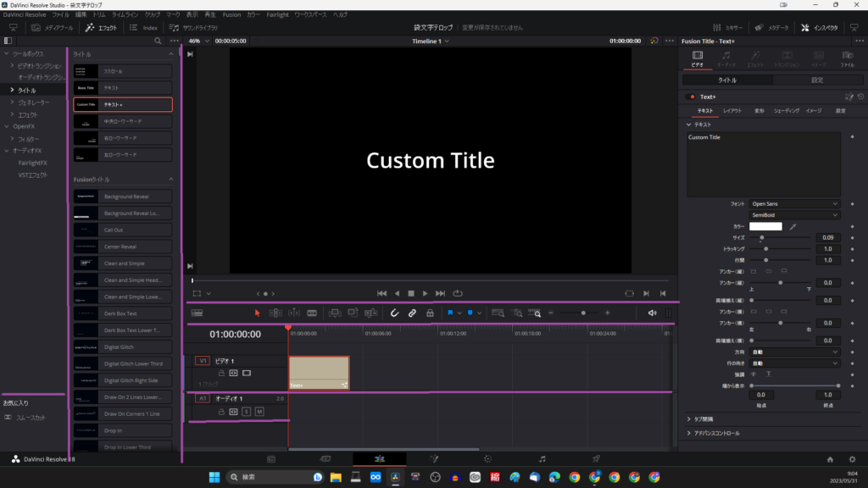The image size is (868, 488).
Task: Open the 46% viewer zoom dropdown
Action: point(198,41)
